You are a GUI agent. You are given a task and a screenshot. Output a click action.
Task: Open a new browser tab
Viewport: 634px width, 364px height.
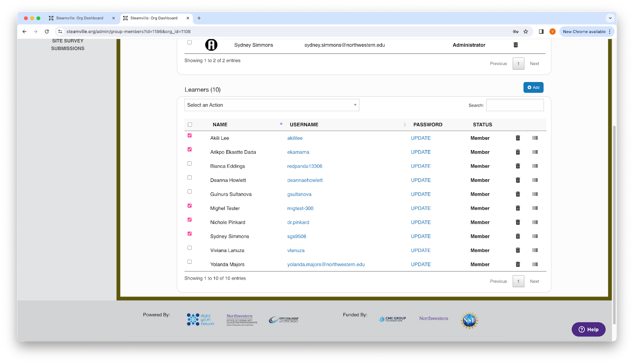(199, 18)
